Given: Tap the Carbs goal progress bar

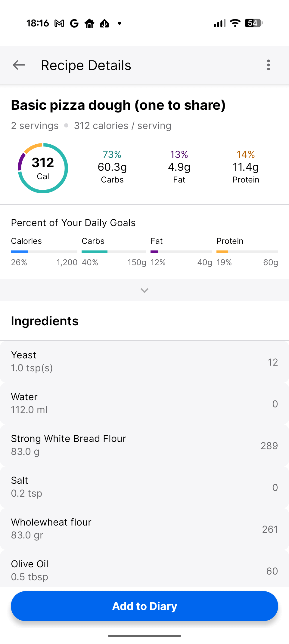Looking at the screenshot, I should pyautogui.click(x=114, y=252).
